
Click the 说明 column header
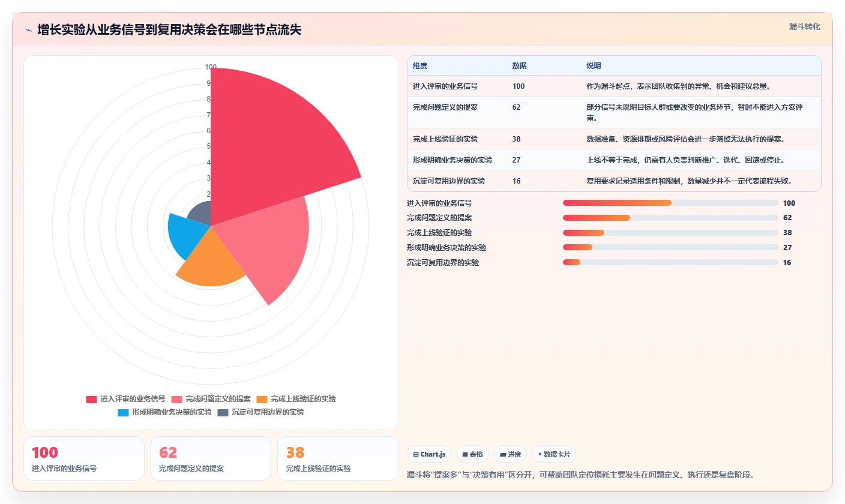pyautogui.click(x=594, y=66)
